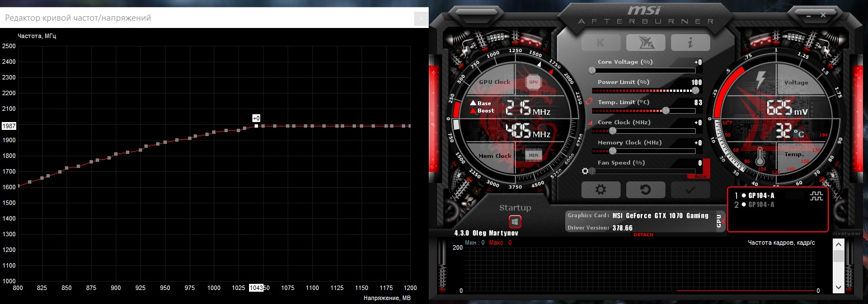Click the thermometer icon in temperature gauge
This screenshot has width=868, height=304.
pos(761,157)
